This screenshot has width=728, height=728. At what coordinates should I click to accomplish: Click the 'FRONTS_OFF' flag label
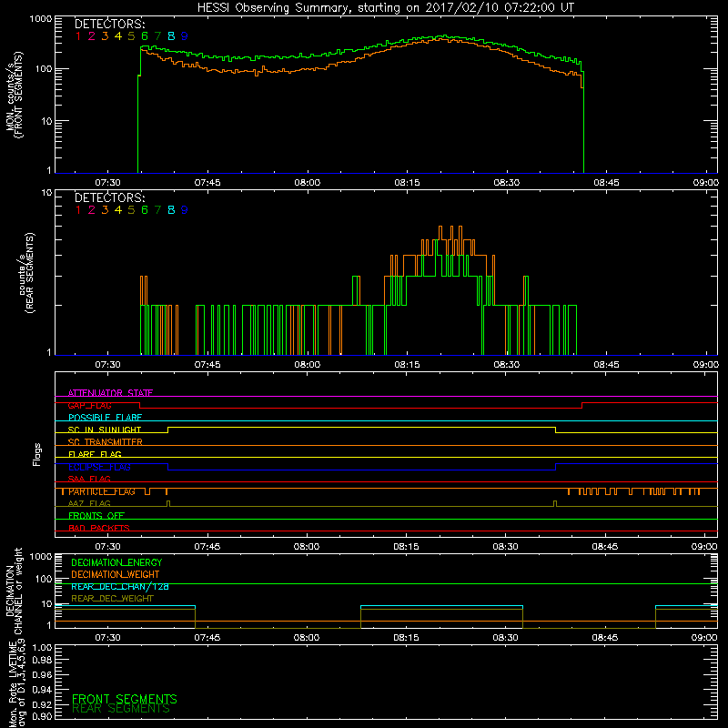point(96,516)
